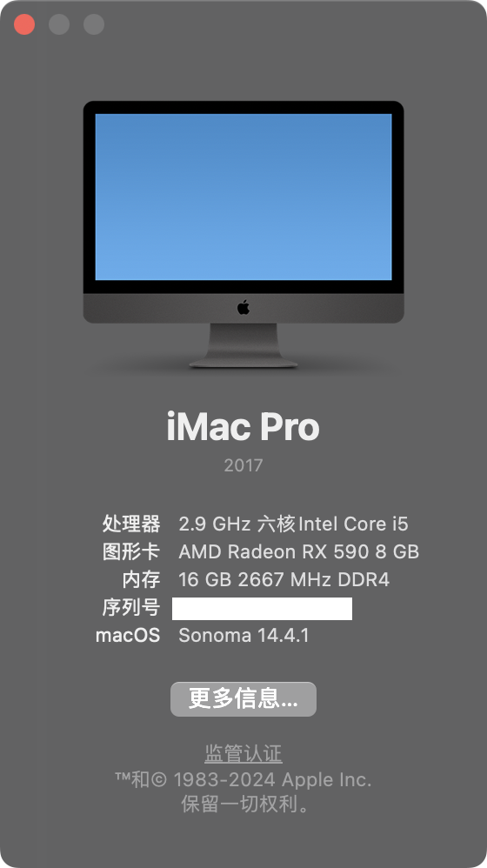Click the Sonoma 14.4.1 version text

[243, 635]
